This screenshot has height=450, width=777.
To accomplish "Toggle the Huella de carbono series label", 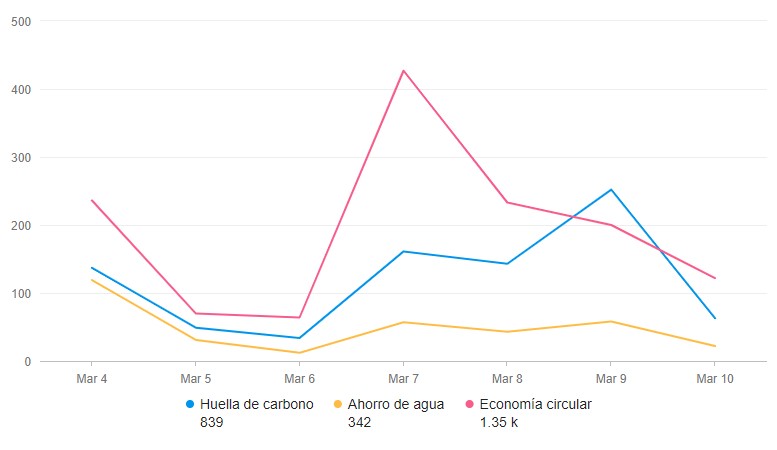I will [x=256, y=405].
